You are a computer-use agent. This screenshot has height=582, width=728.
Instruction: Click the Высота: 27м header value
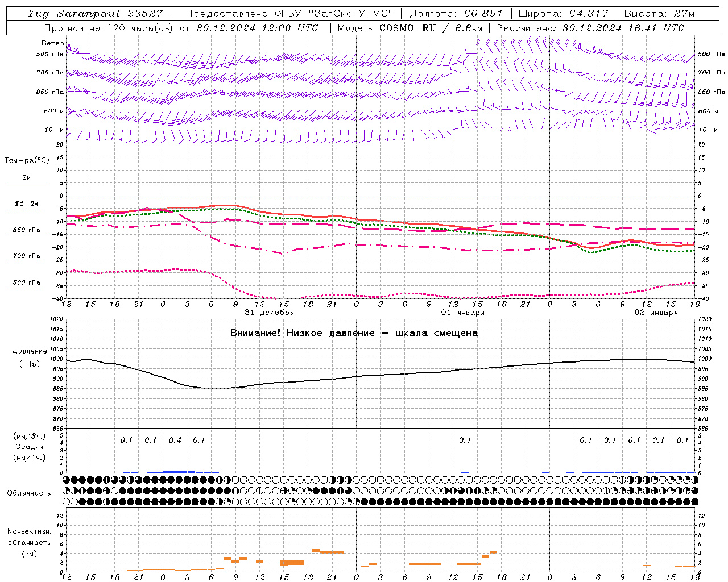click(659, 14)
